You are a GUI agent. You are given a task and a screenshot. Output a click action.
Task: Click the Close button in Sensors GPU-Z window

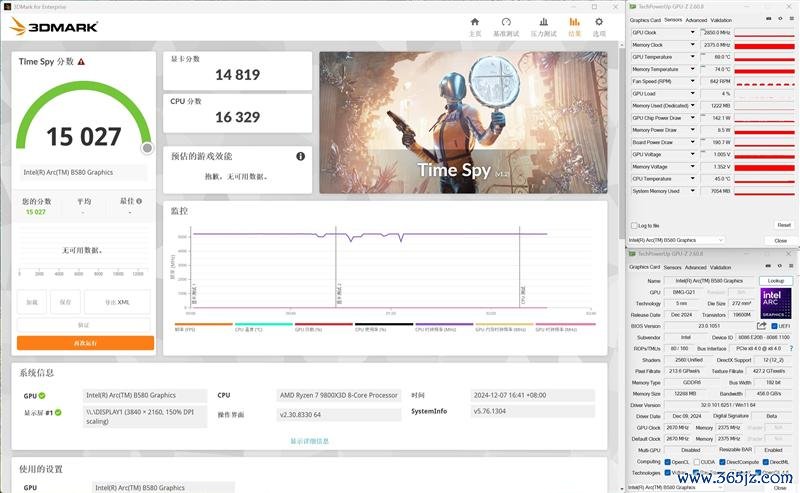coord(781,240)
